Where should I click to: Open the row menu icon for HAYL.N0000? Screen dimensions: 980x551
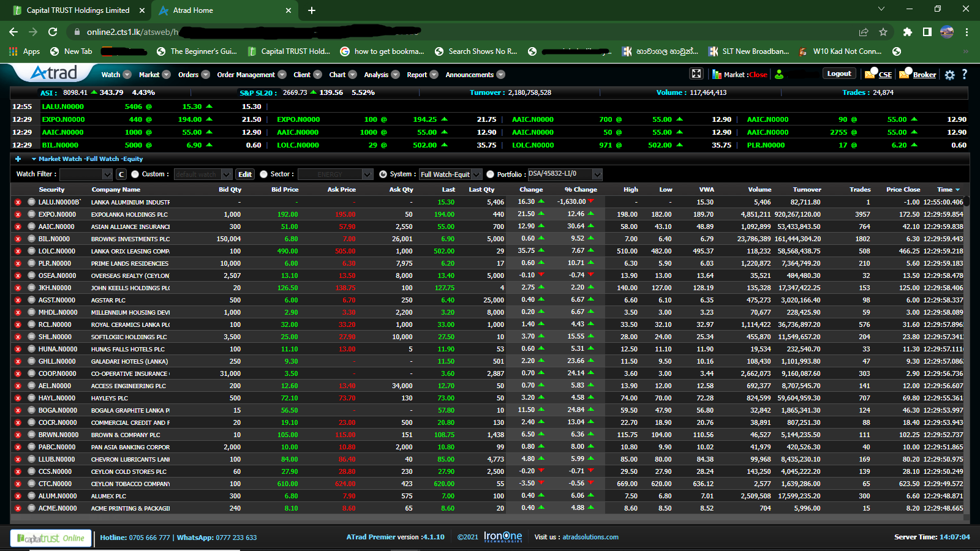pyautogui.click(x=31, y=398)
